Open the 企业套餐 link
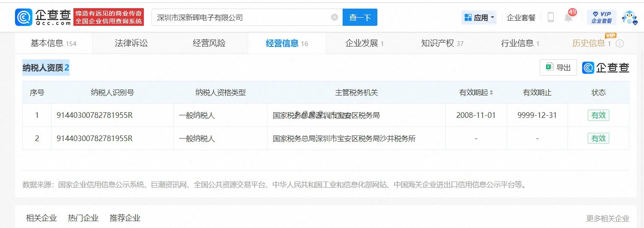This screenshot has width=644, height=228. pyautogui.click(x=521, y=18)
